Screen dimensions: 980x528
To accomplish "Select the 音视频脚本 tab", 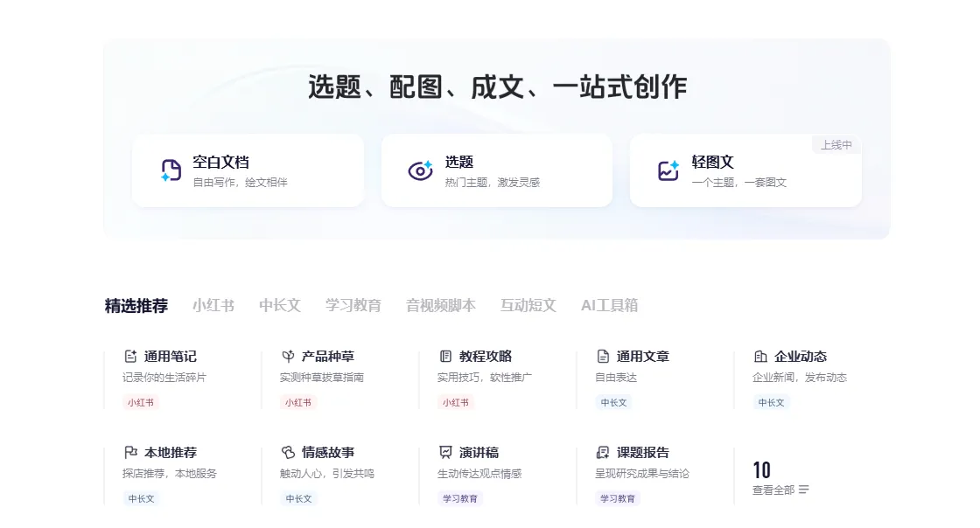I will [441, 306].
